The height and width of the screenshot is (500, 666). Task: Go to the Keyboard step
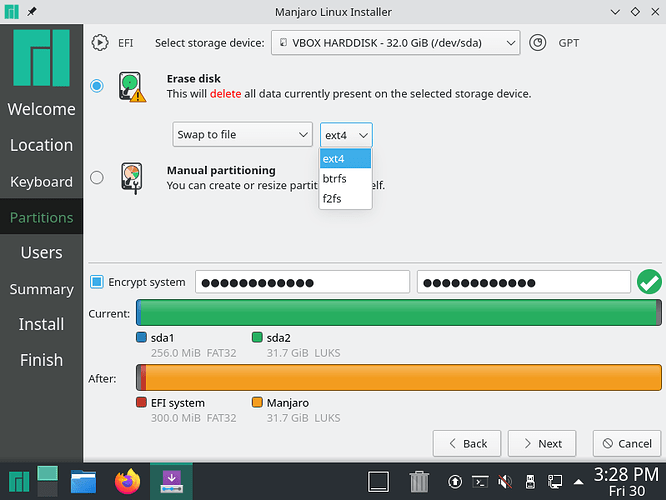pyautogui.click(x=41, y=181)
